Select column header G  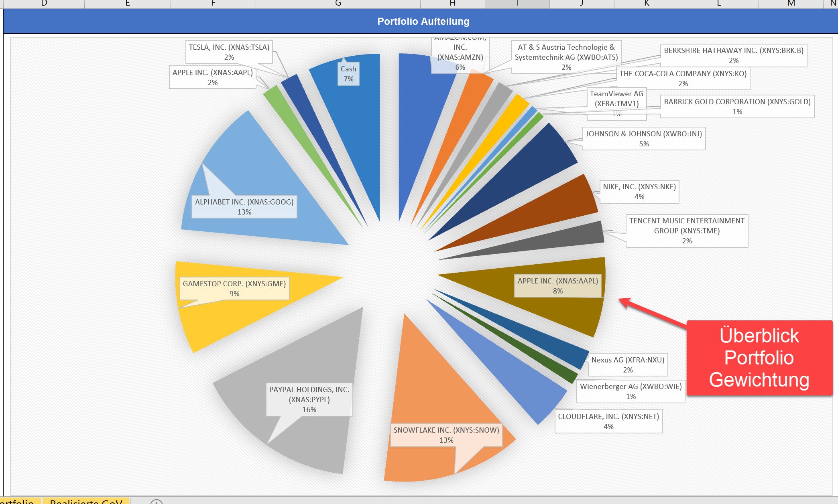coord(338,4)
